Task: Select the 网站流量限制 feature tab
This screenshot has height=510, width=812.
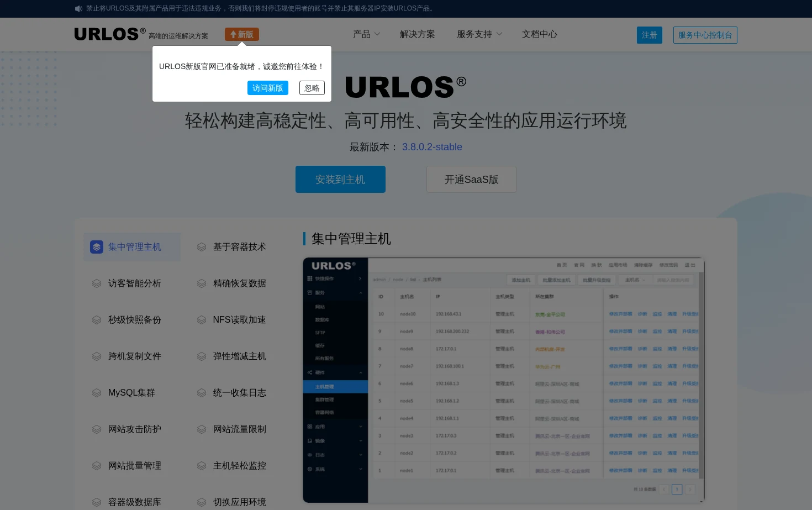Action: [x=237, y=429]
